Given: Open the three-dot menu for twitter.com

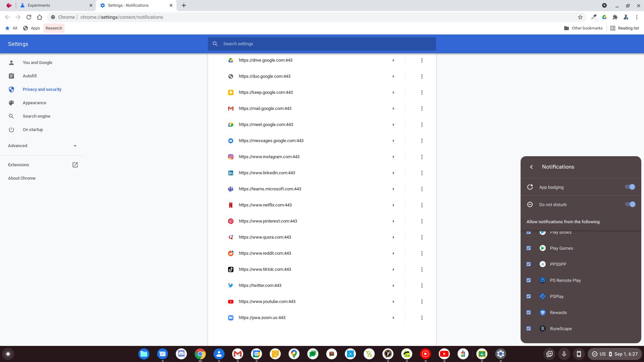Looking at the screenshot, I should [x=422, y=285].
